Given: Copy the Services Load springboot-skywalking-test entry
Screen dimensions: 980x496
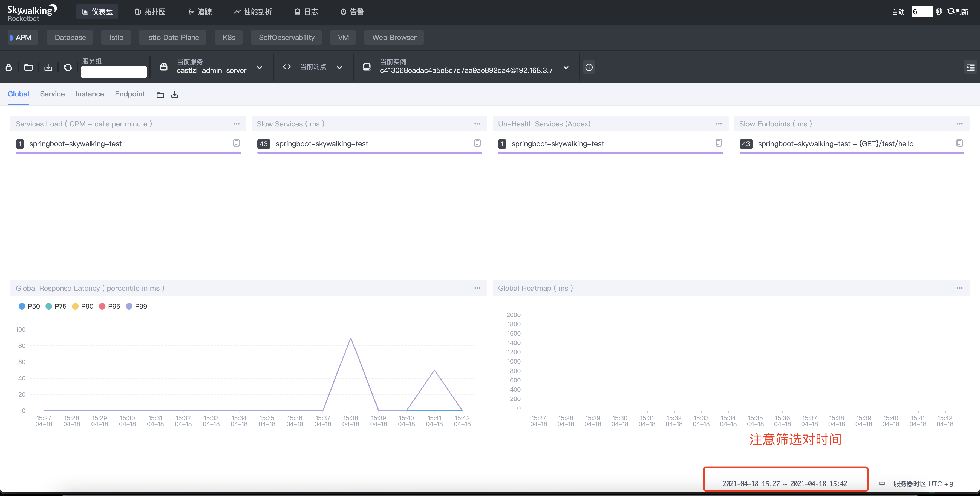Looking at the screenshot, I should (236, 143).
